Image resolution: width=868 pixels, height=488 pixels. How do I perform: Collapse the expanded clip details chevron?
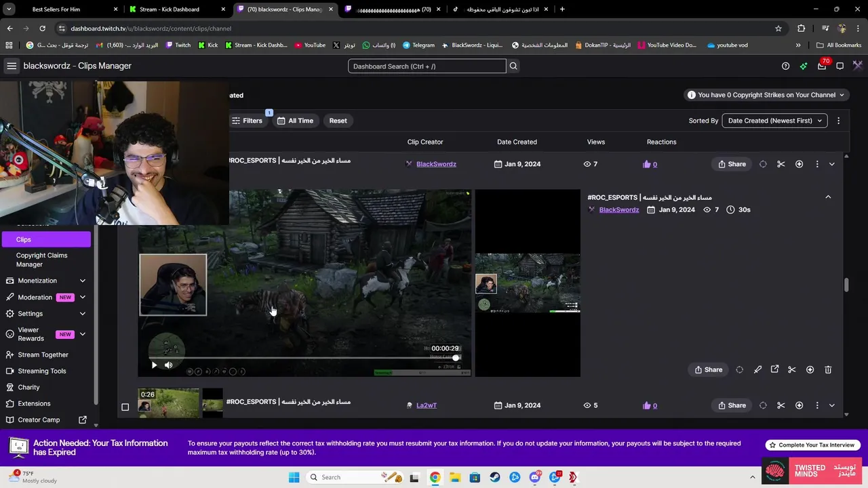(828, 197)
